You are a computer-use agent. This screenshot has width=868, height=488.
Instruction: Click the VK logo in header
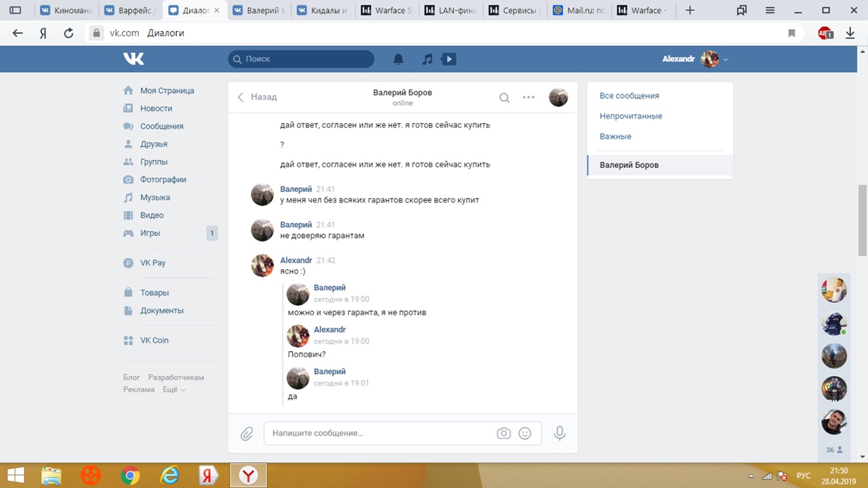(134, 59)
